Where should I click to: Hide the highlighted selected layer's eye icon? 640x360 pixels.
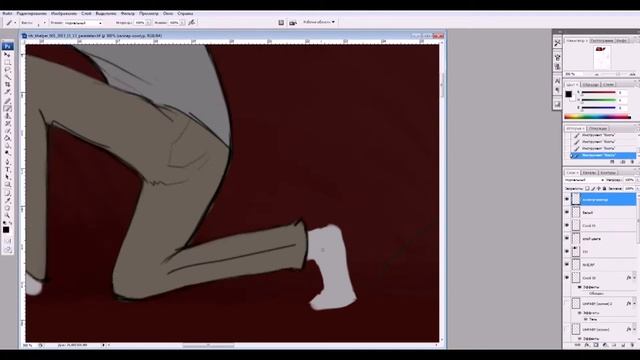coord(567,199)
